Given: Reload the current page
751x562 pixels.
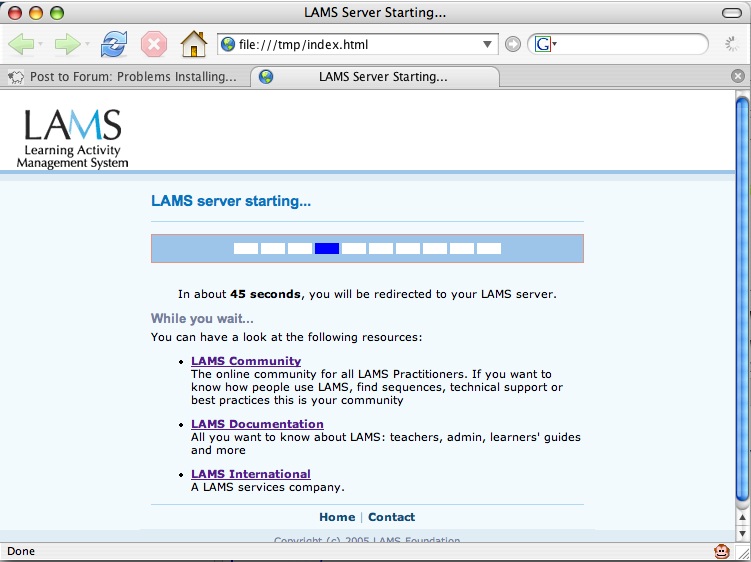Looking at the screenshot, I should [114, 44].
